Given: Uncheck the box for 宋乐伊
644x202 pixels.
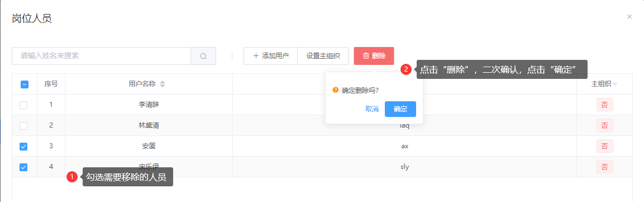Looking at the screenshot, I should [24, 167].
